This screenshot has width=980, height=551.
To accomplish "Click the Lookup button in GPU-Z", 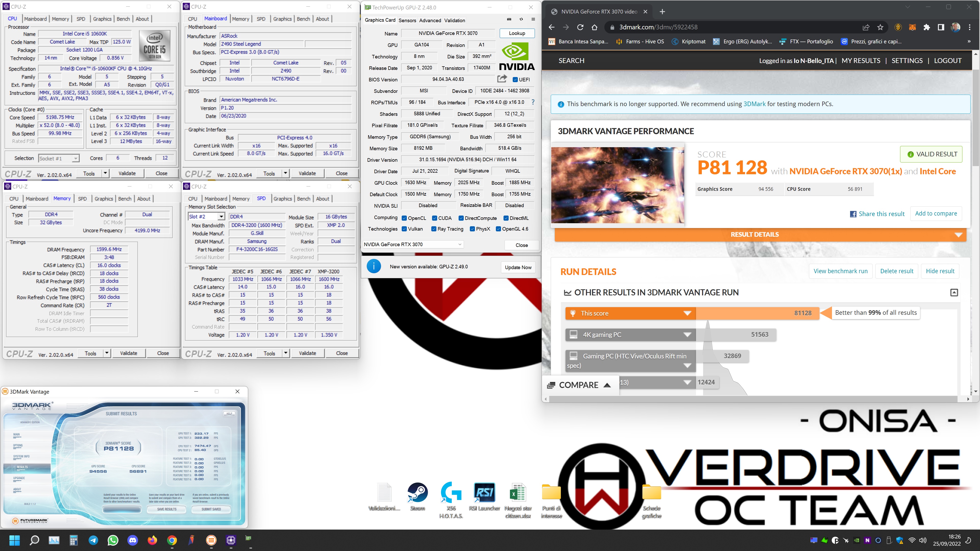I will click(517, 33).
